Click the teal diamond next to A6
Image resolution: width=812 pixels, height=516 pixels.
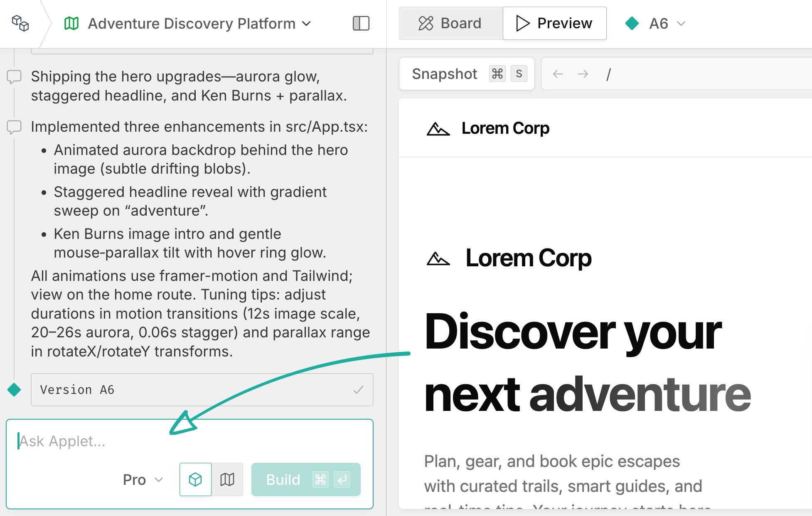click(x=632, y=23)
